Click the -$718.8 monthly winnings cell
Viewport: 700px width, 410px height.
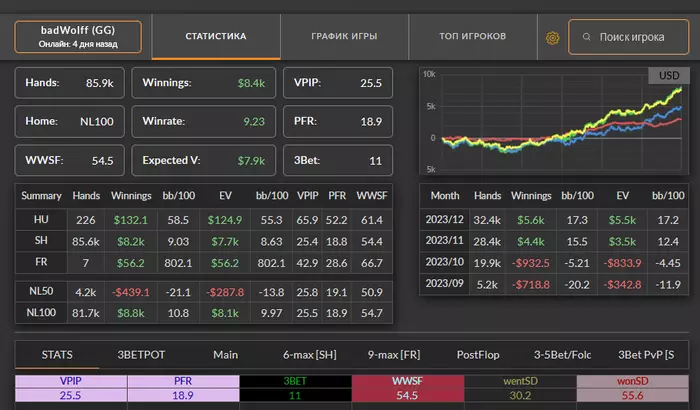[530, 284]
